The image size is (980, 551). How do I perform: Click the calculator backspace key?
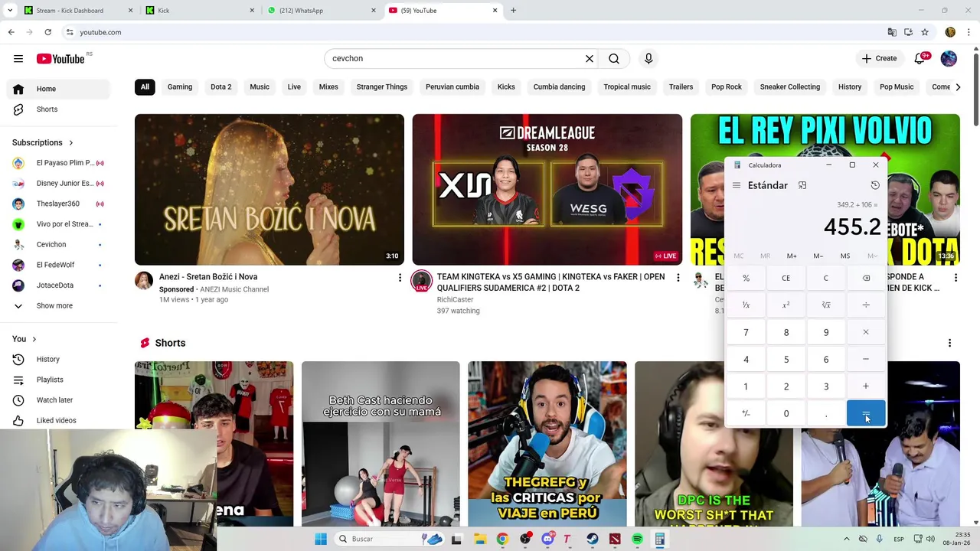coord(866,278)
